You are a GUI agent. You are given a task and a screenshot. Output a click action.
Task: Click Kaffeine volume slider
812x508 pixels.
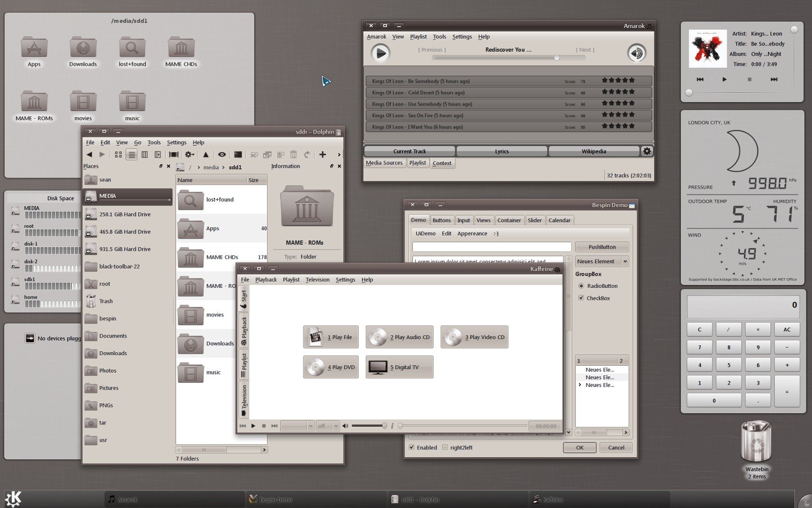click(369, 426)
